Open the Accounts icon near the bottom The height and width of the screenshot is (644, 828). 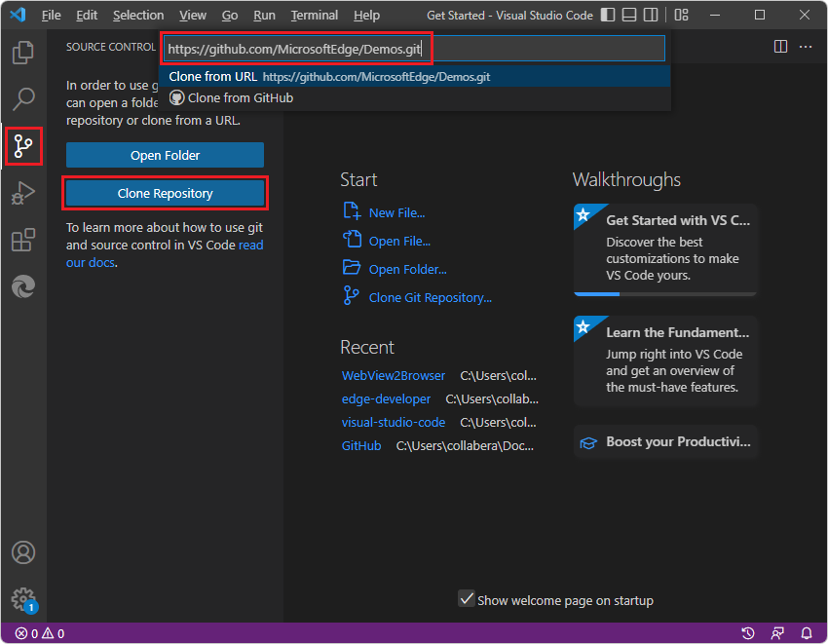pos(22,551)
